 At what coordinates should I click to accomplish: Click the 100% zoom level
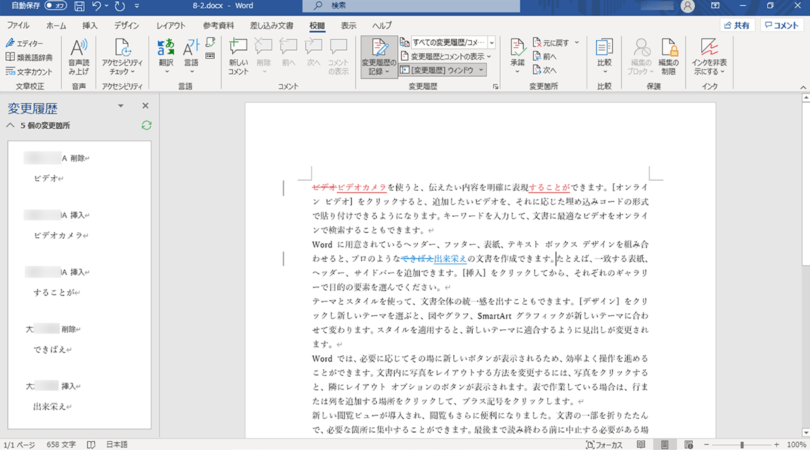coord(796,445)
